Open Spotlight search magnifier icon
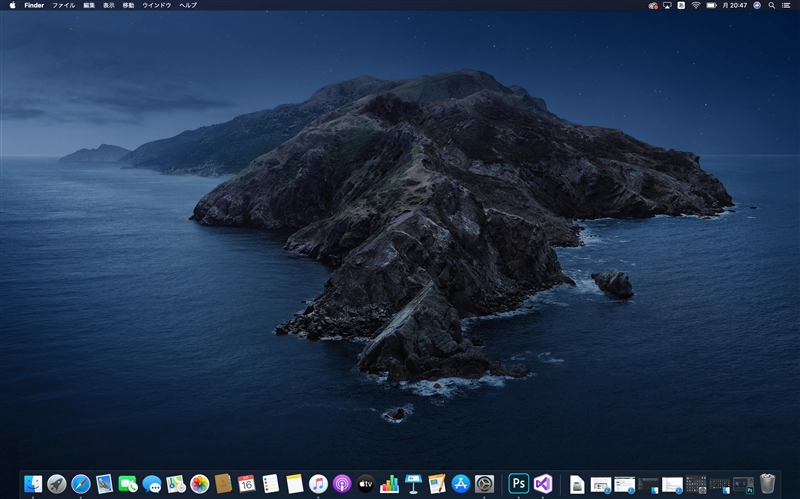This screenshot has height=499, width=800. [772, 5]
